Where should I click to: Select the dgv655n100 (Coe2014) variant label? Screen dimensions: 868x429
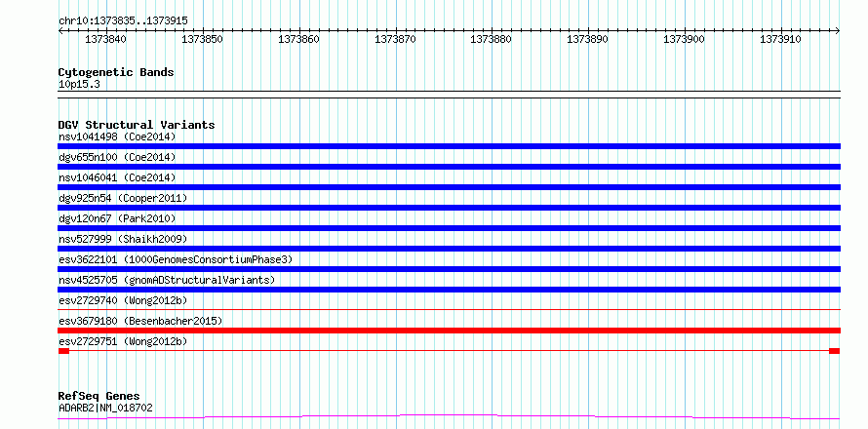pos(117,157)
